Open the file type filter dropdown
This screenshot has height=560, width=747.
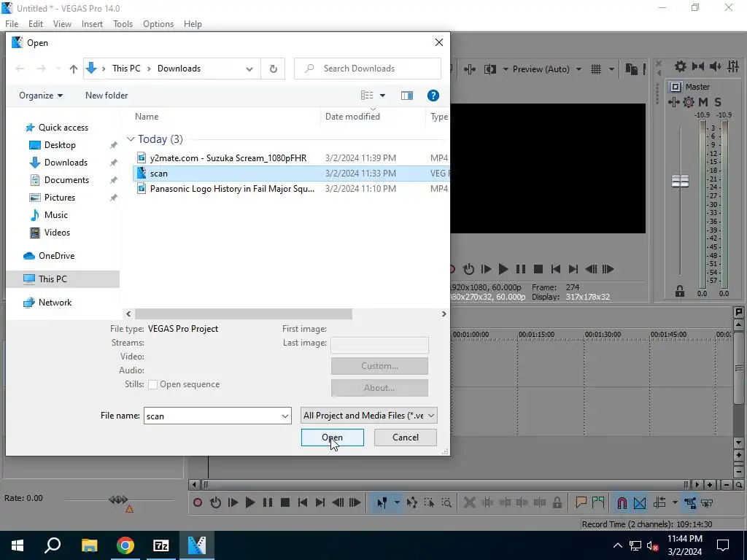click(368, 416)
